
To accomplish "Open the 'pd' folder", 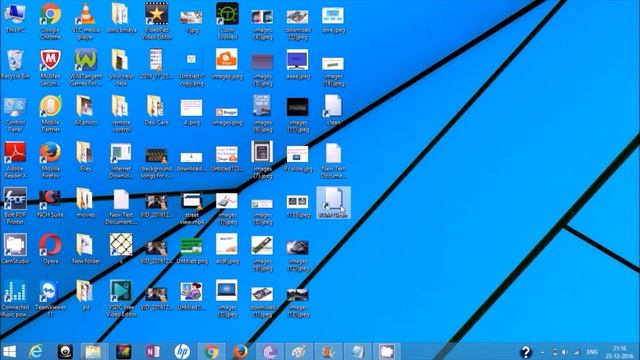I will coord(86,296).
